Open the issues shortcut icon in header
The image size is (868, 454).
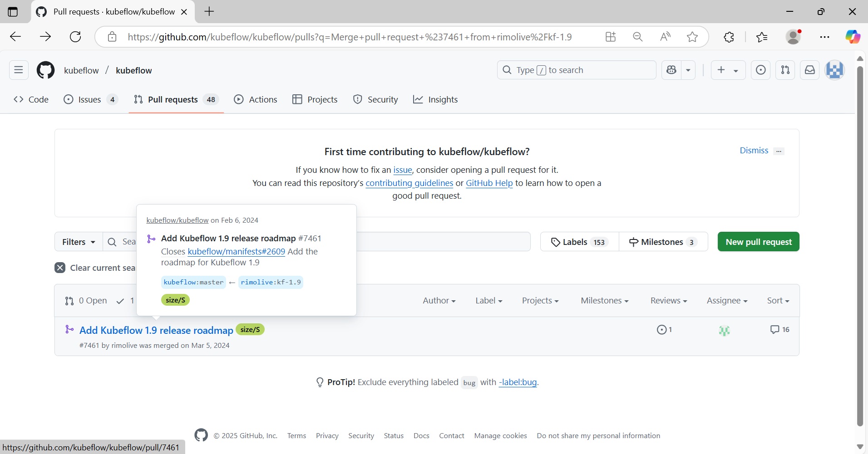pyautogui.click(x=760, y=70)
